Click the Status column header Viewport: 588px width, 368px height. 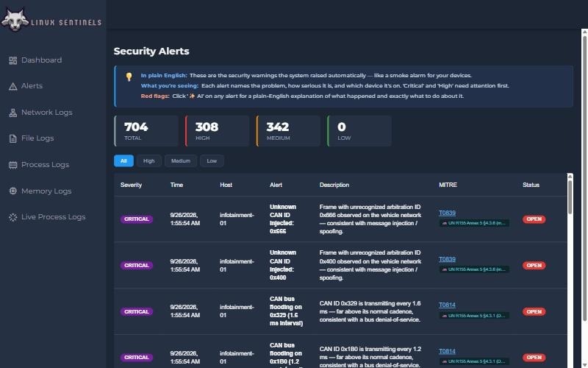coord(531,185)
